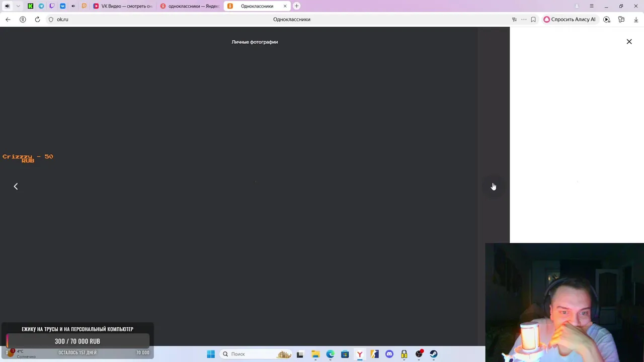The width and height of the screenshot is (644, 362).
Task: Open the Yandex home button
Action: 23,20
